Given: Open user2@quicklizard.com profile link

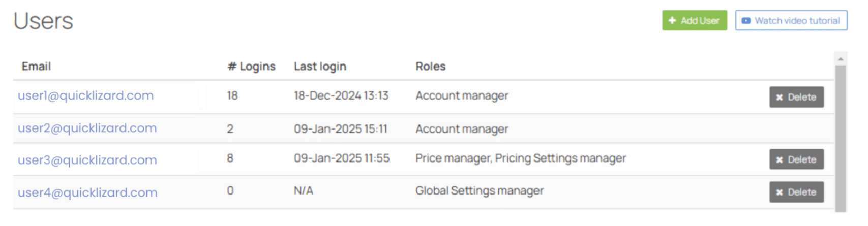Looking at the screenshot, I should click(x=87, y=128).
